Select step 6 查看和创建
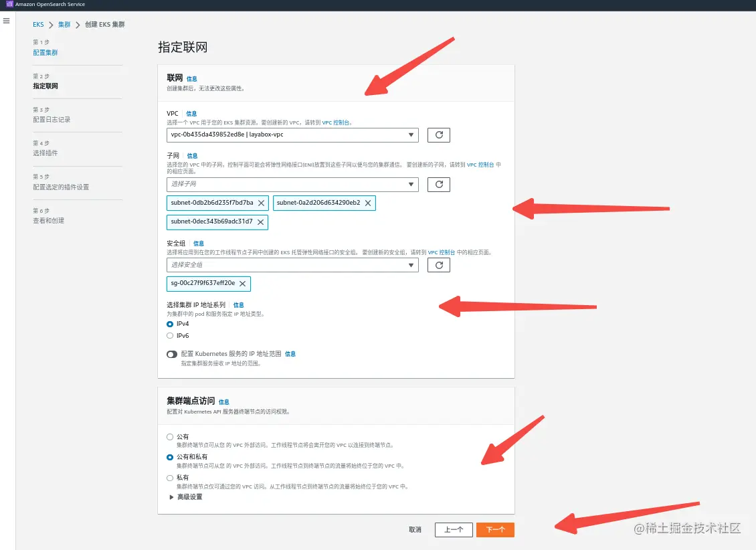The height and width of the screenshot is (550, 756). click(48, 220)
